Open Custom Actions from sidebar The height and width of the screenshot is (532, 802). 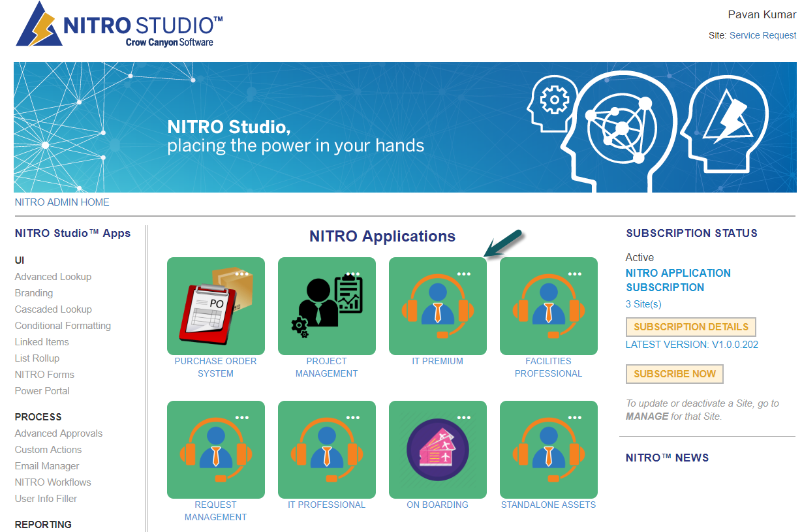[x=48, y=450]
